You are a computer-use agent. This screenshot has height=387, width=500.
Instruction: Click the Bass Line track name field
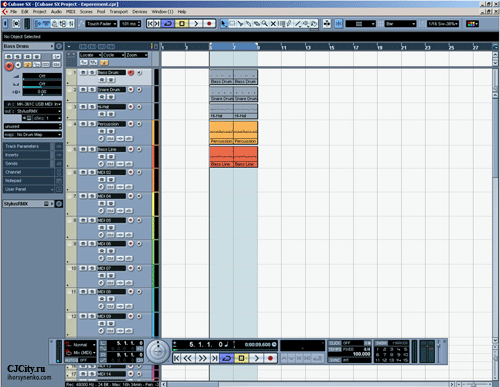[111, 149]
